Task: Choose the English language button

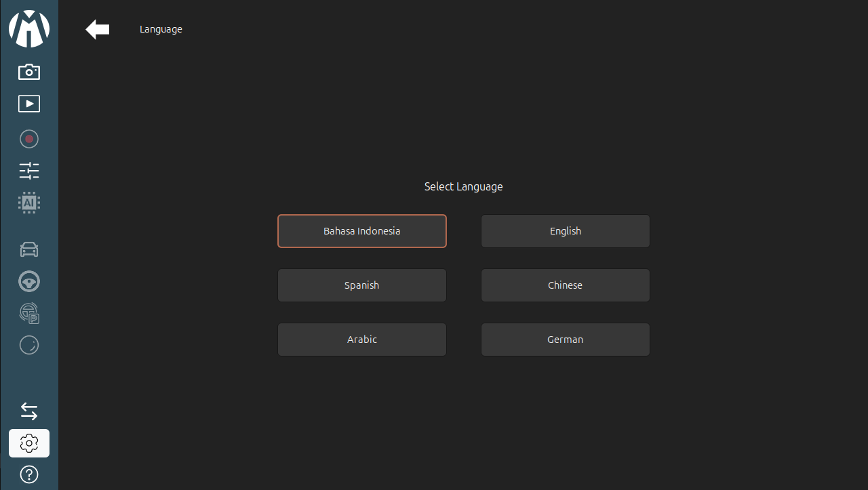Action: coord(566,231)
